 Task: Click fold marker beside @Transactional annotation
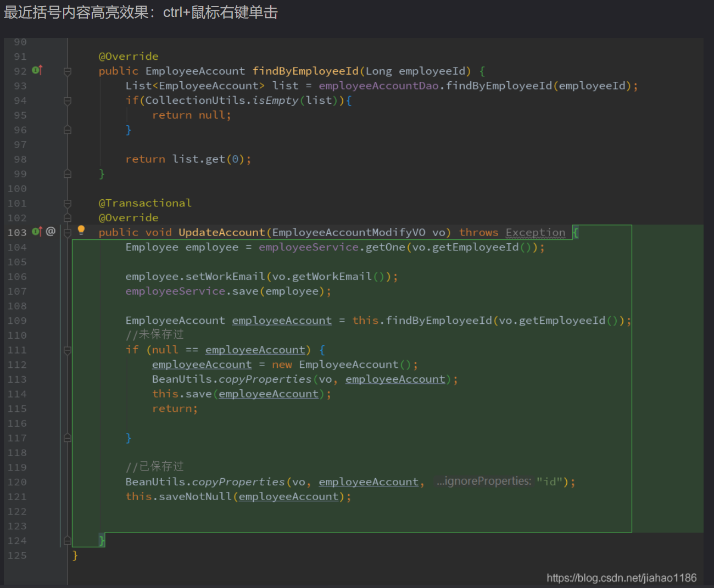68,204
